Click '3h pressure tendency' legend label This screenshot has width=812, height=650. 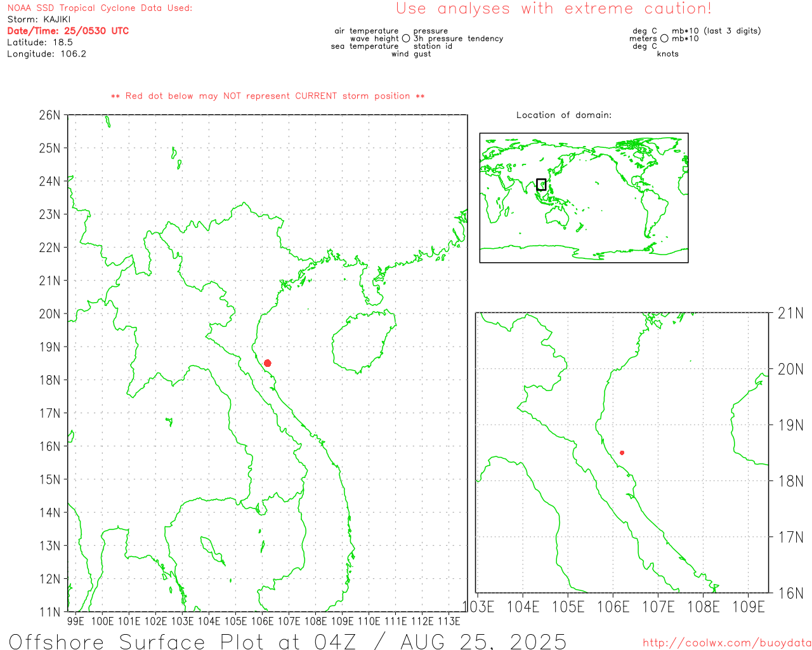[x=458, y=39]
